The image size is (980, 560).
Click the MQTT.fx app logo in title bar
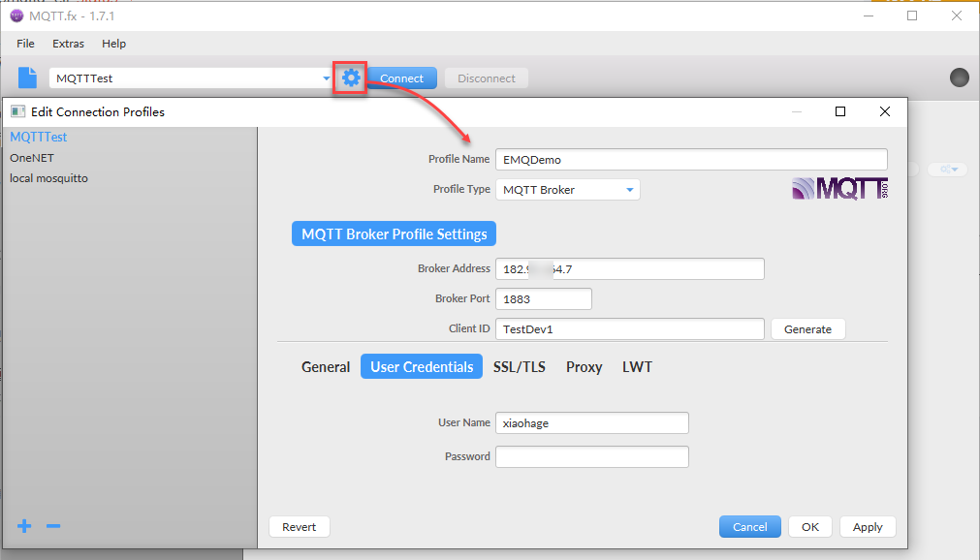pos(16,16)
